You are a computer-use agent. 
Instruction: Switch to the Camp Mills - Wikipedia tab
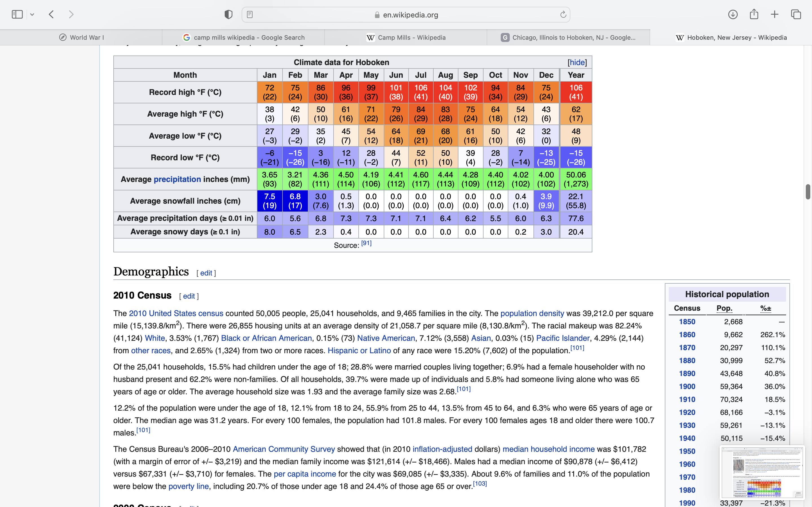[x=406, y=37]
